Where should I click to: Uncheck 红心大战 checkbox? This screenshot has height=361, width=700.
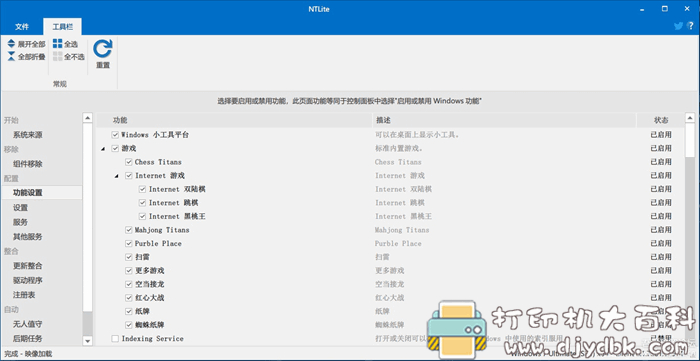tap(129, 298)
